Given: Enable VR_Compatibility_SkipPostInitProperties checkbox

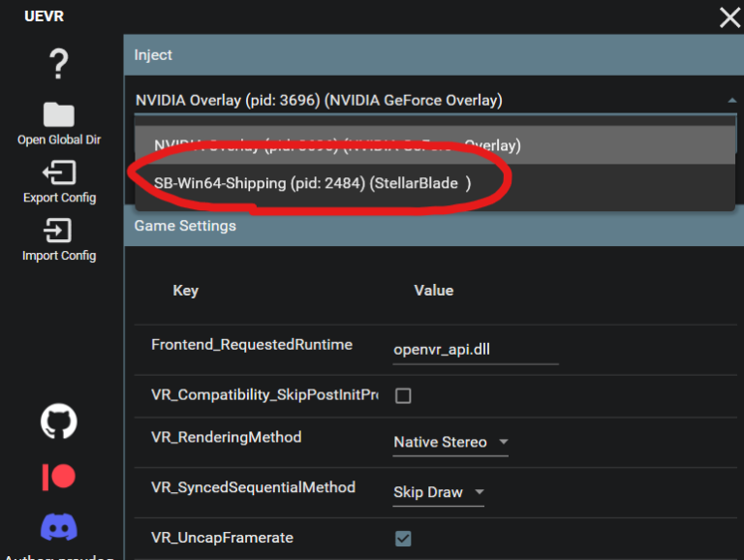Looking at the screenshot, I should click(x=404, y=395).
